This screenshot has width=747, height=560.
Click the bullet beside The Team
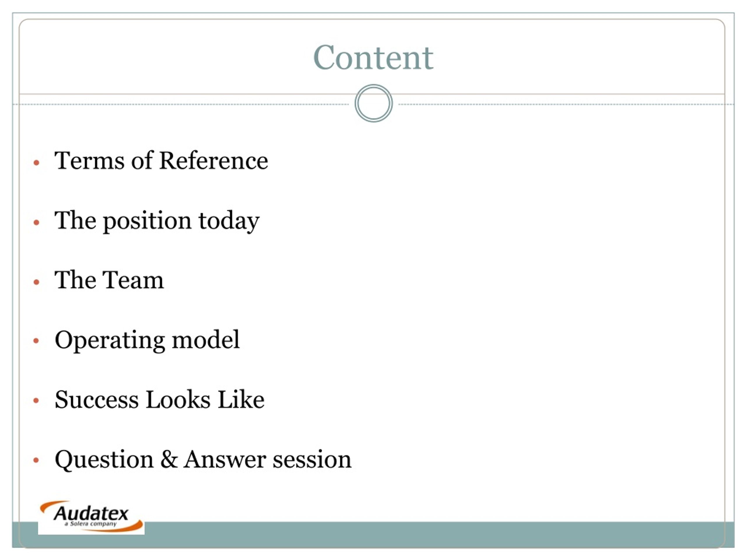click(36, 282)
